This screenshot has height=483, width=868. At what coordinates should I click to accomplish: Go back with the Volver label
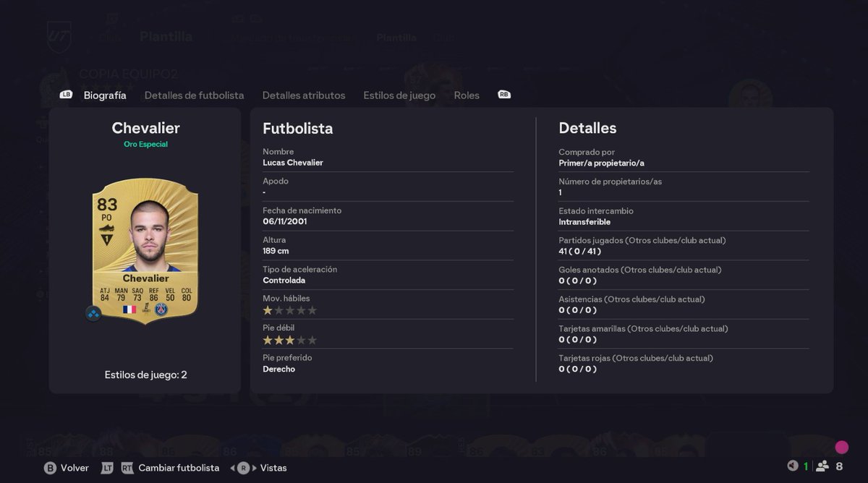click(x=75, y=468)
